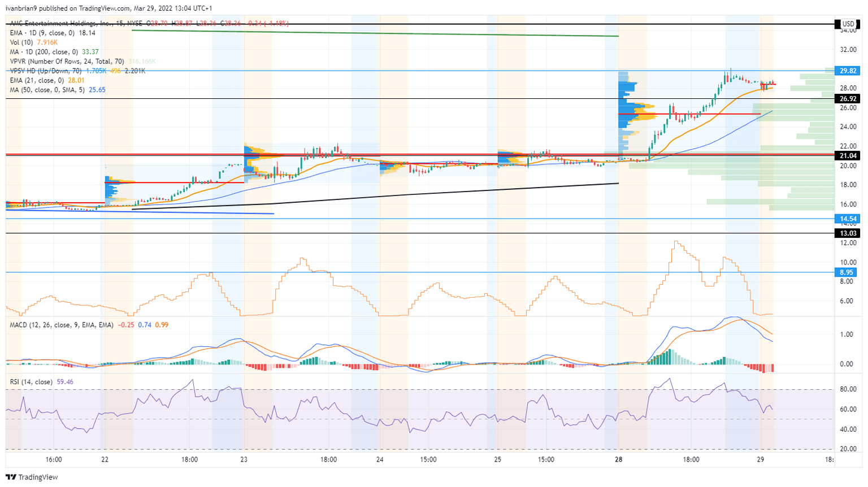Image resolution: width=868 pixels, height=487 pixels.
Task: Click the 28 date label on the time axis
Action: 619,460
